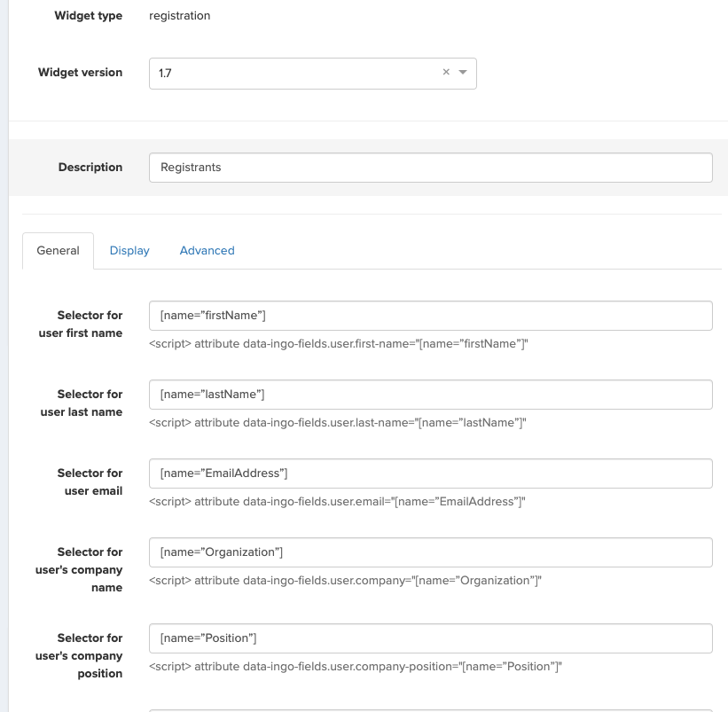Click the Selector for user email label
The height and width of the screenshot is (712, 728).
(90, 481)
